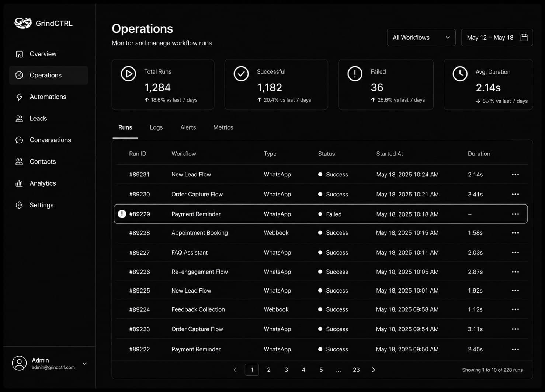Jump to page 3 of runs
This screenshot has width=545, height=392.
286,370
